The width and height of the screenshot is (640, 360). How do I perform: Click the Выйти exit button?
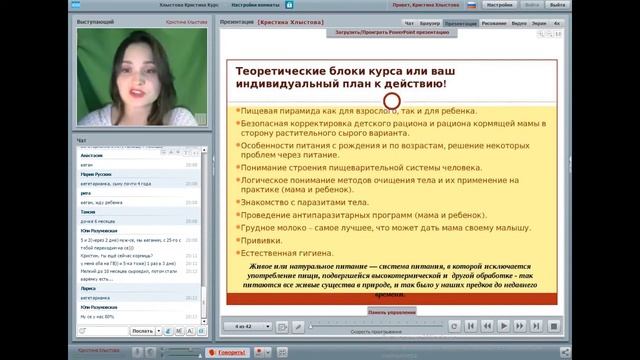pos(557,5)
